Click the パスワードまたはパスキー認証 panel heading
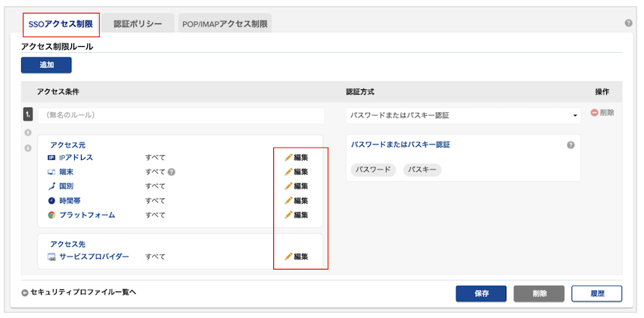 400,145
